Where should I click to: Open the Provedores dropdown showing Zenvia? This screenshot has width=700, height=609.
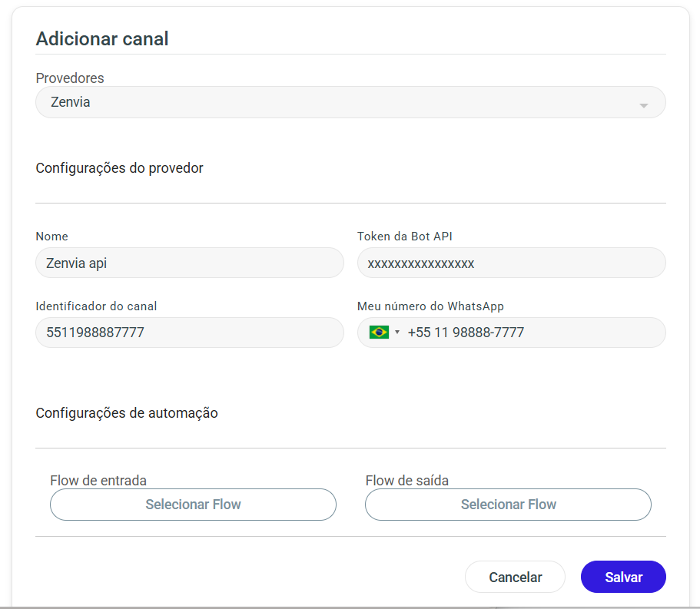350,102
